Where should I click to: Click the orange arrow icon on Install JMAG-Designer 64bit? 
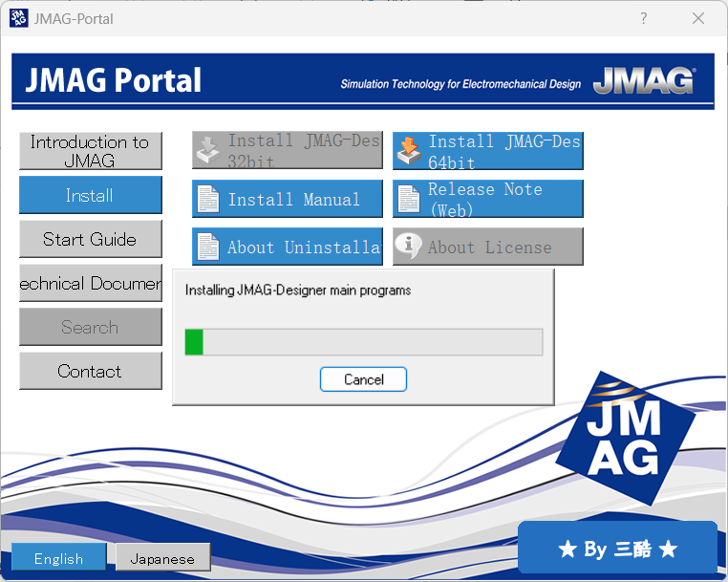click(x=409, y=150)
